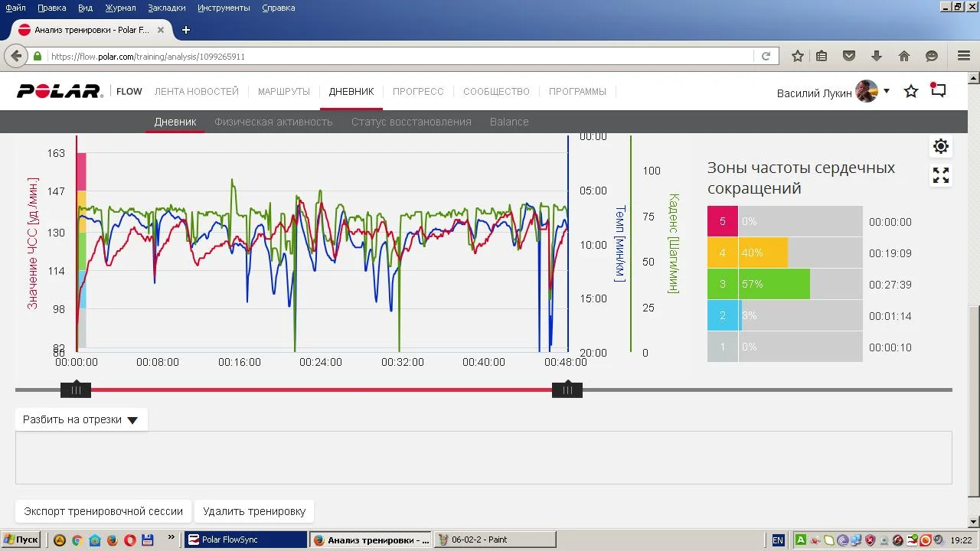Open the Закладки browser menu
Image resolution: width=980 pixels, height=551 pixels.
(167, 8)
